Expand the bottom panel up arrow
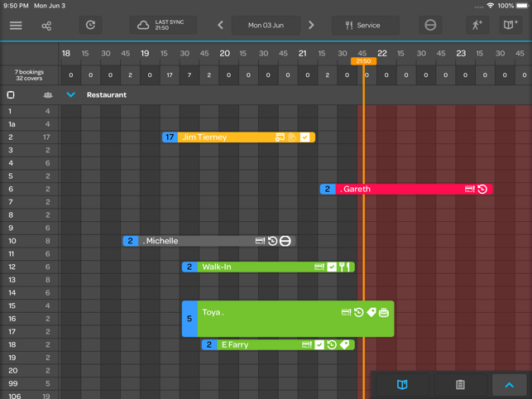This screenshot has width=532, height=399. pos(510,384)
